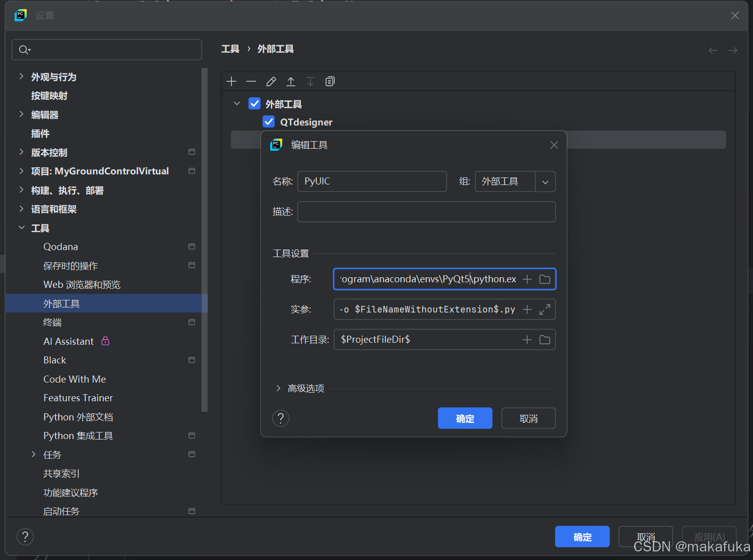The height and width of the screenshot is (560, 753).
Task: Open the 组 dropdown
Action: [545, 181]
